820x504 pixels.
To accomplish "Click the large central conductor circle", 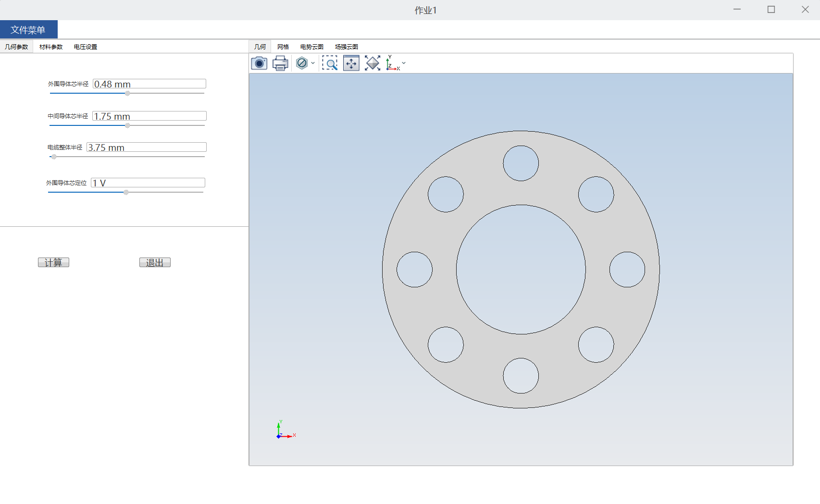I will [521, 270].
